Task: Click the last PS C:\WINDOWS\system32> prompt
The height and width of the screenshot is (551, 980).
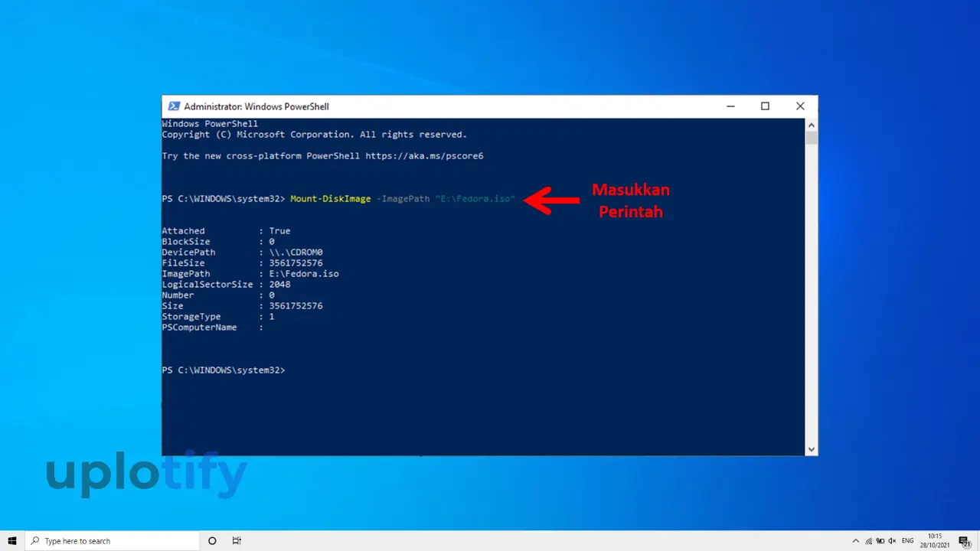Action: [x=224, y=370]
